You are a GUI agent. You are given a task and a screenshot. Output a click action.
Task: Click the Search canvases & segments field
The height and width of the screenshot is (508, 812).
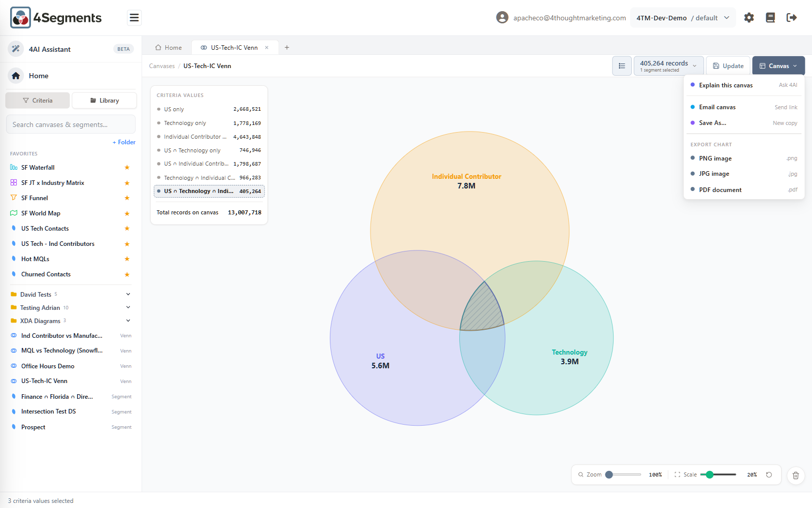point(71,124)
